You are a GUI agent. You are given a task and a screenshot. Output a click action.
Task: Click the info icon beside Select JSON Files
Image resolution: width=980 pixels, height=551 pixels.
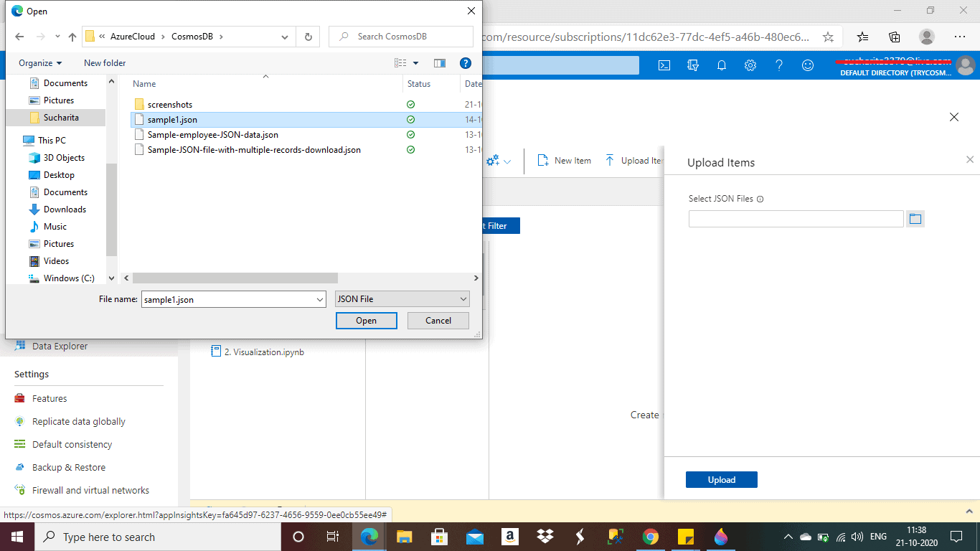(x=760, y=199)
